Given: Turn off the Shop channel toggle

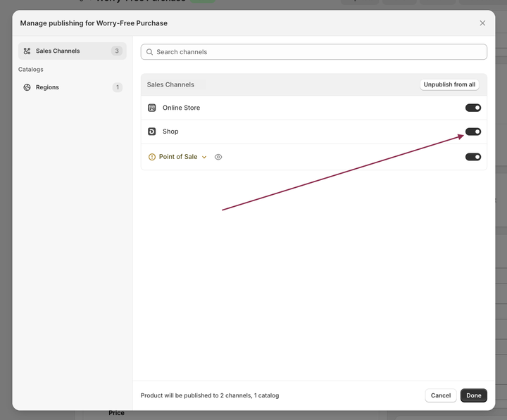Looking at the screenshot, I should [473, 132].
